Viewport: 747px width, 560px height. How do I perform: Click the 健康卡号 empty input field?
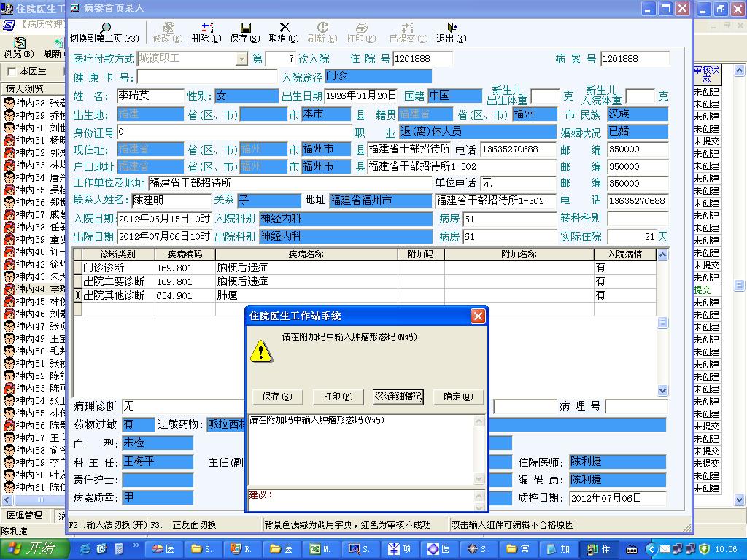207,77
